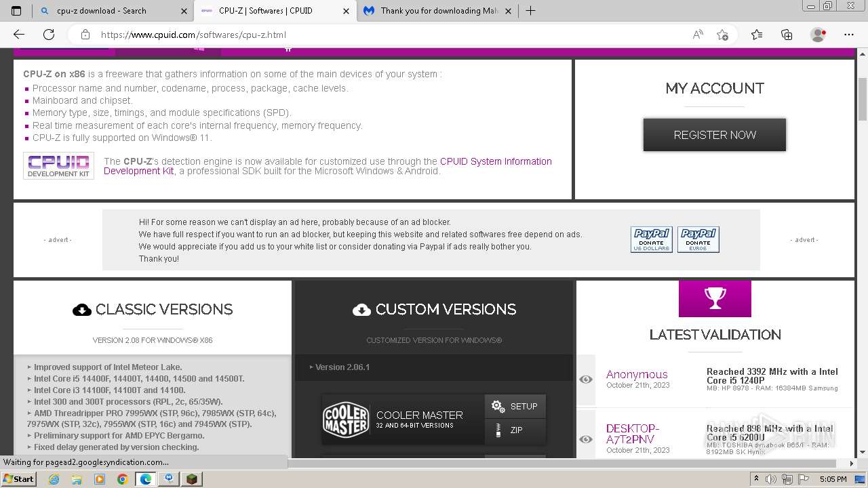This screenshot has height=488, width=868.
Task: Open DESKTOP-A7T2PNV validation entry
Action: pos(633,434)
